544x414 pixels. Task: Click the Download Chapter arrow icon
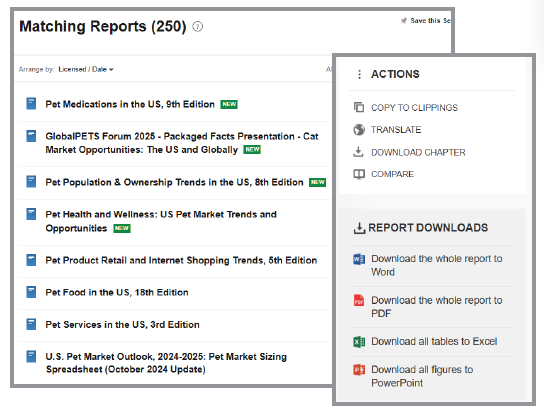pos(358,152)
